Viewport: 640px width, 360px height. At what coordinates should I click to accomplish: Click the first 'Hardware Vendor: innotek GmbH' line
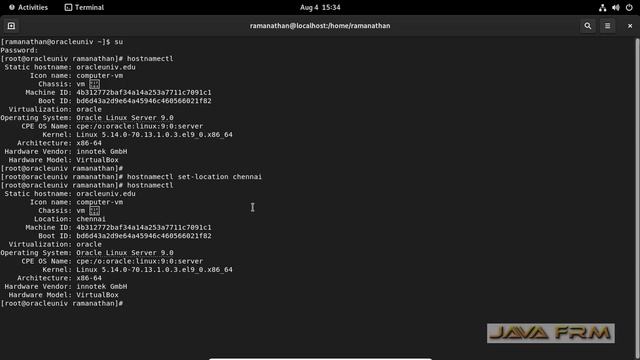coord(66,151)
